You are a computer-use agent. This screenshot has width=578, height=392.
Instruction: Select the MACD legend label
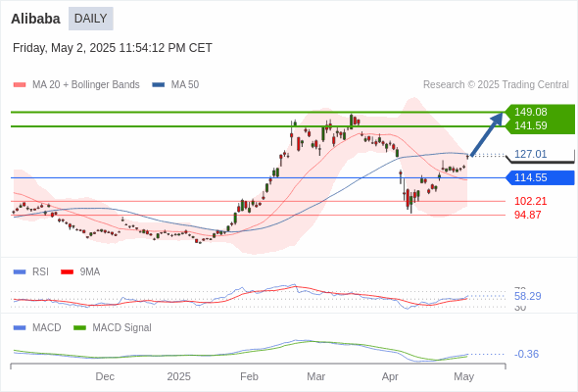[47, 328]
